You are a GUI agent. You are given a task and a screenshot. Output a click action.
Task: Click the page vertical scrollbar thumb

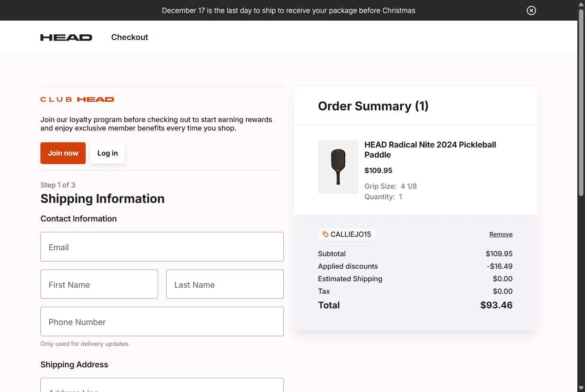pyautogui.click(x=581, y=103)
